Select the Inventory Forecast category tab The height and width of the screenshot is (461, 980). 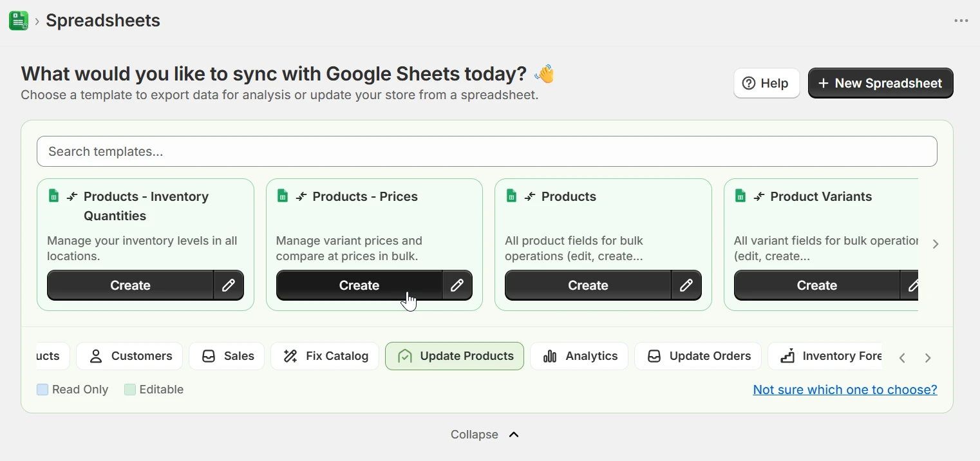click(825, 356)
